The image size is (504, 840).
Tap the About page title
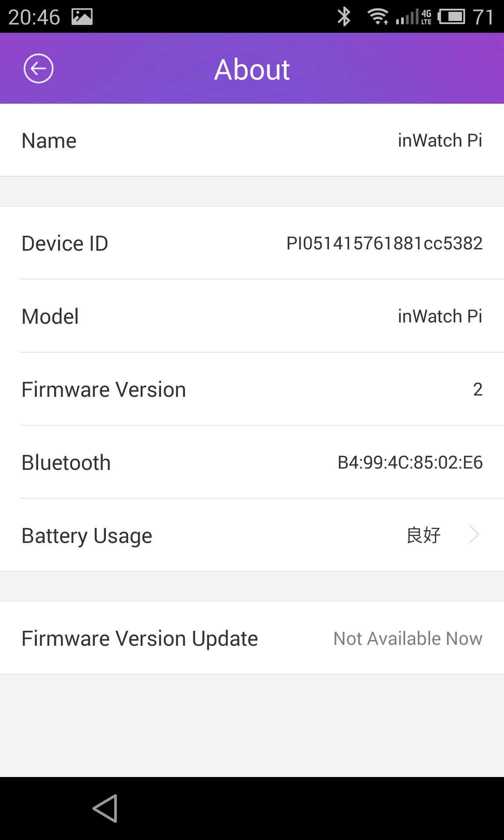(252, 69)
